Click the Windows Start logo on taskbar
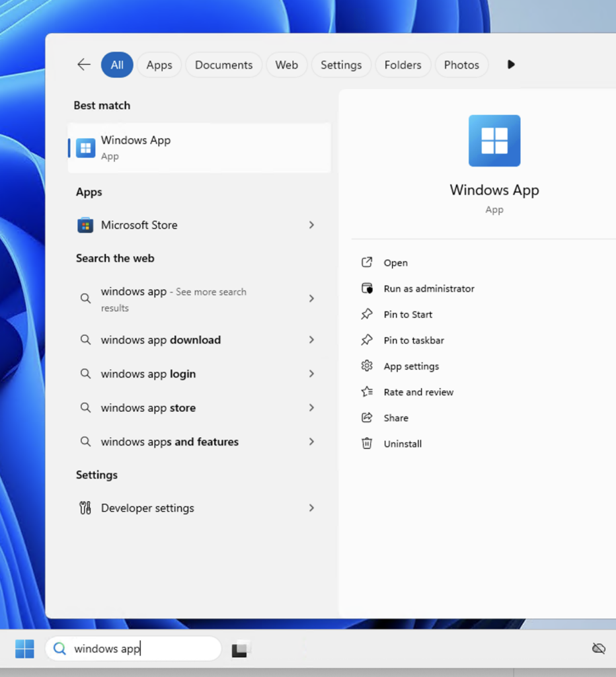Image resolution: width=616 pixels, height=677 pixels. click(24, 649)
